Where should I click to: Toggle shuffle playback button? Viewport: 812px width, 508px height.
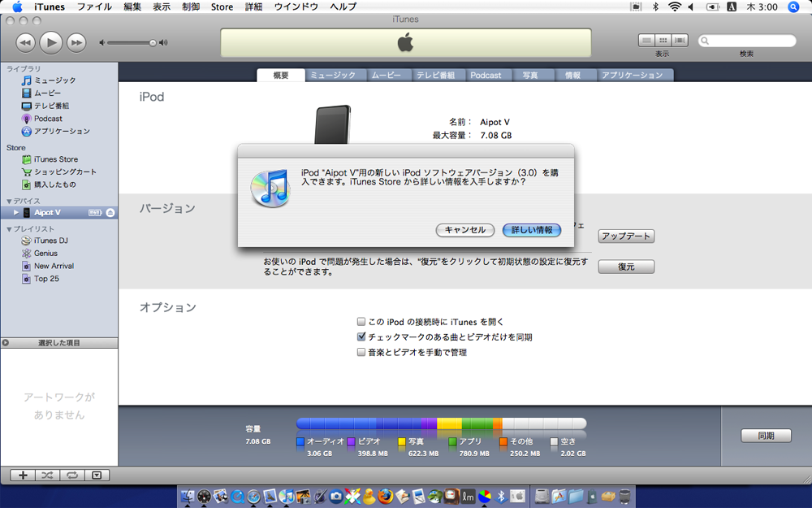tap(47, 475)
